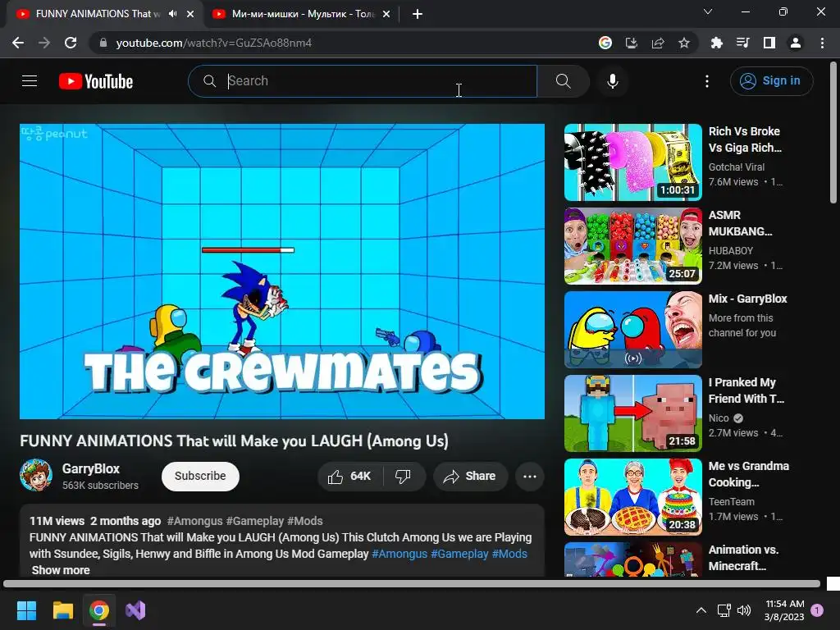The height and width of the screenshot is (630, 840).
Task: Open the notification badge in the taskbar
Action: 817,610
